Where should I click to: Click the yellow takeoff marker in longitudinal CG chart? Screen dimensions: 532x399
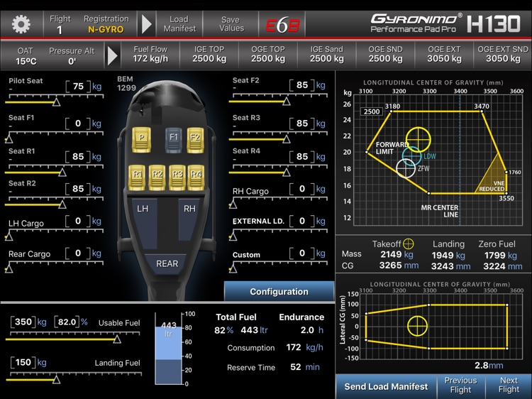pos(418,140)
